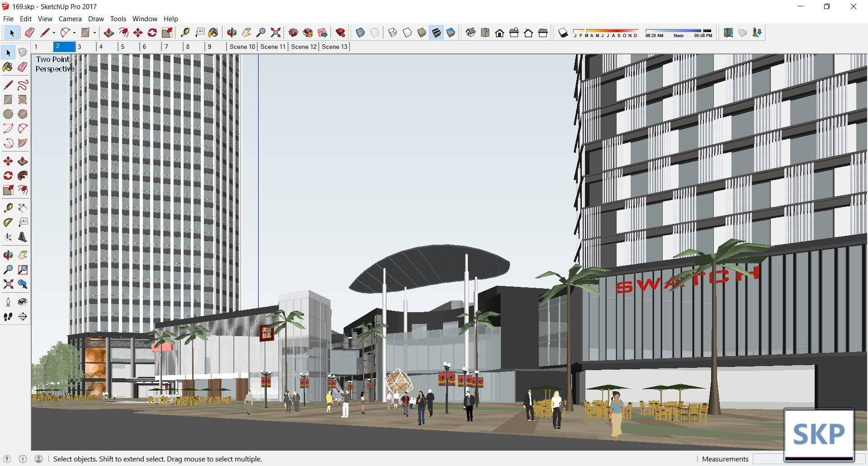
Task: Select the Walk footprints tool
Action: tap(8, 317)
